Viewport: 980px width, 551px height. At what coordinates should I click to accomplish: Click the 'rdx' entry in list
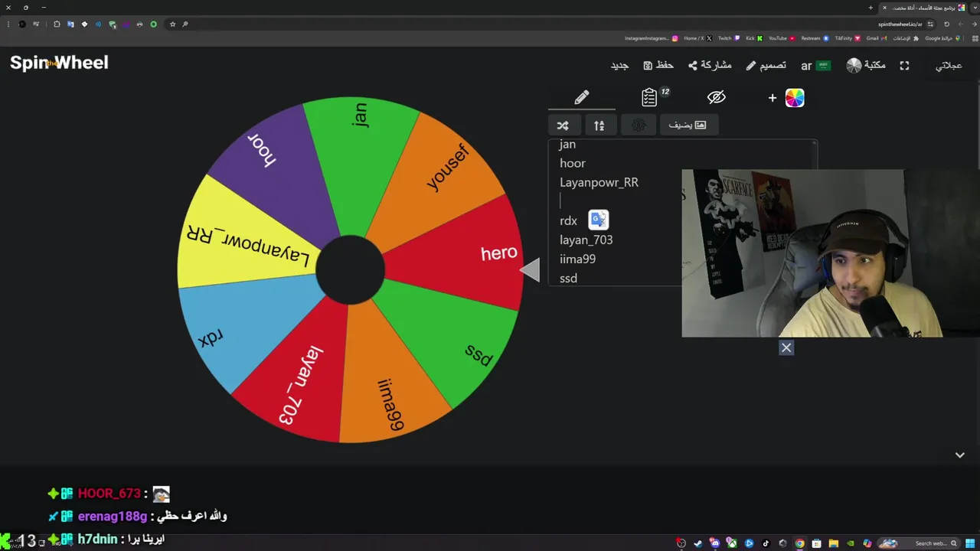pos(568,221)
